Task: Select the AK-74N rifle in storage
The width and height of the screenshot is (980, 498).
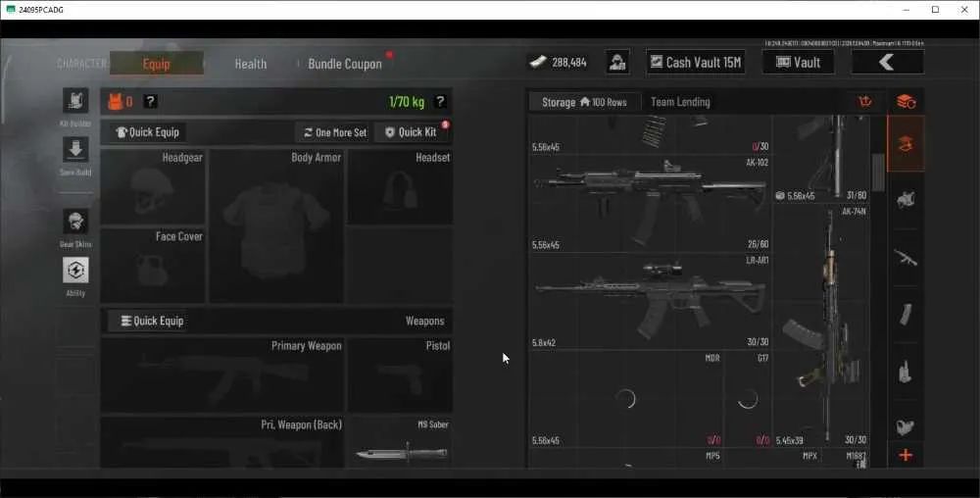Action: click(x=821, y=326)
